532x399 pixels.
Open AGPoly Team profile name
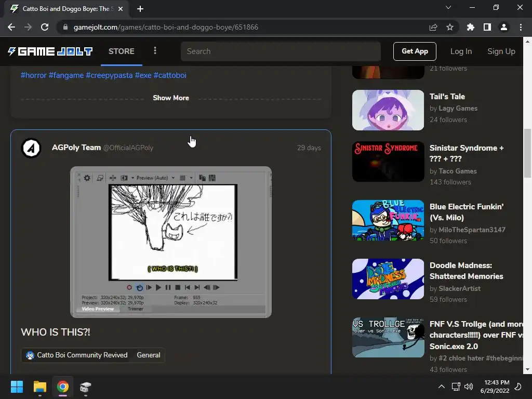pos(76,148)
